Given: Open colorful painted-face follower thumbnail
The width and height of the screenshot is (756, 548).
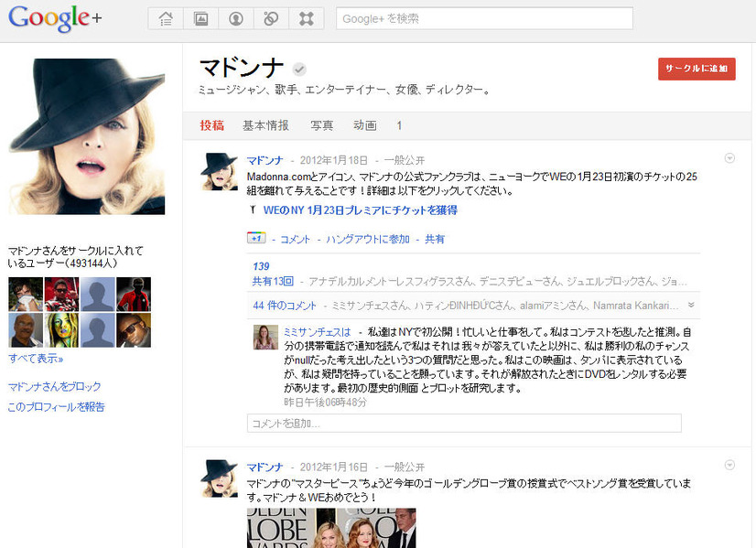Looking at the screenshot, I should tap(61, 330).
